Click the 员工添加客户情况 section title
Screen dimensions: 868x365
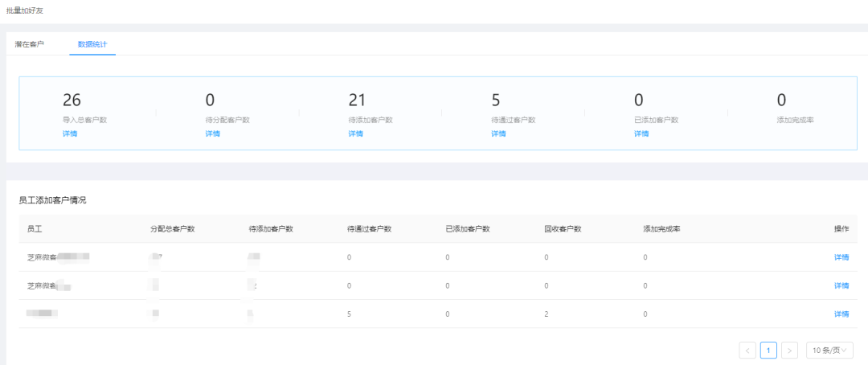[x=52, y=200]
